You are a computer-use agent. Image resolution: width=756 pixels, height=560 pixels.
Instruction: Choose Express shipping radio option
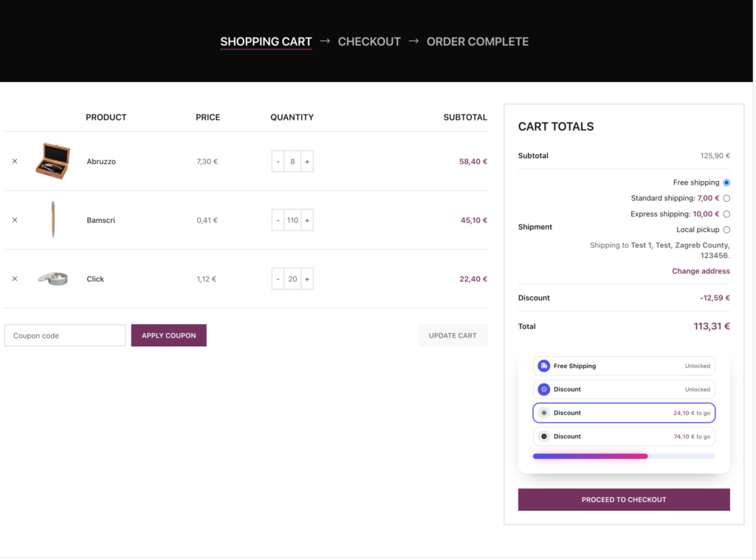pos(726,215)
